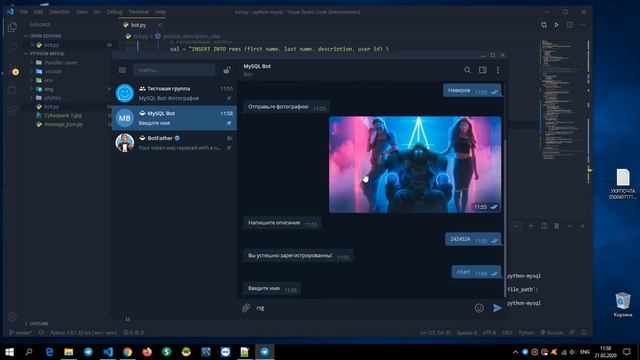Split the VS Code editor right
The width and height of the screenshot is (640, 360).
pyautogui.click(x=570, y=25)
